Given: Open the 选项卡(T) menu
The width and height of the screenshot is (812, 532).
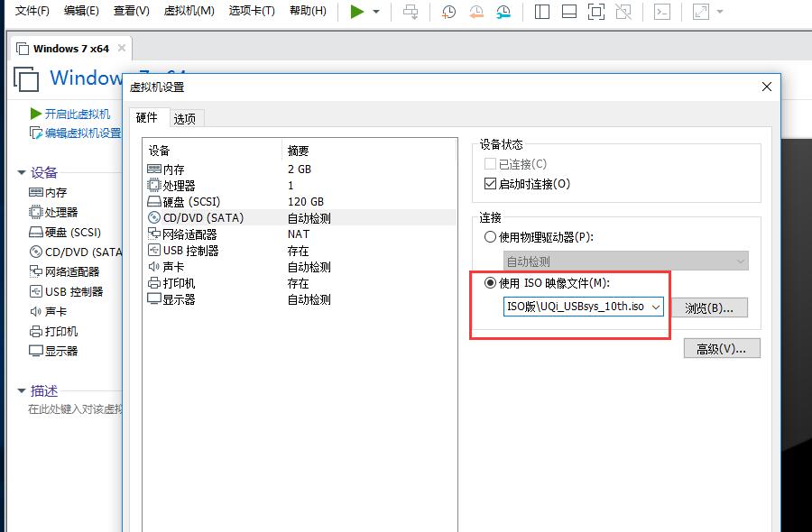Looking at the screenshot, I should (x=252, y=11).
